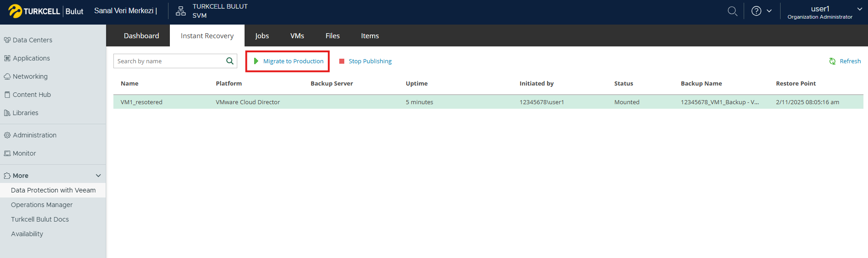Image resolution: width=868 pixels, height=258 pixels.
Task: Sort by Backup Name column header
Action: point(701,83)
